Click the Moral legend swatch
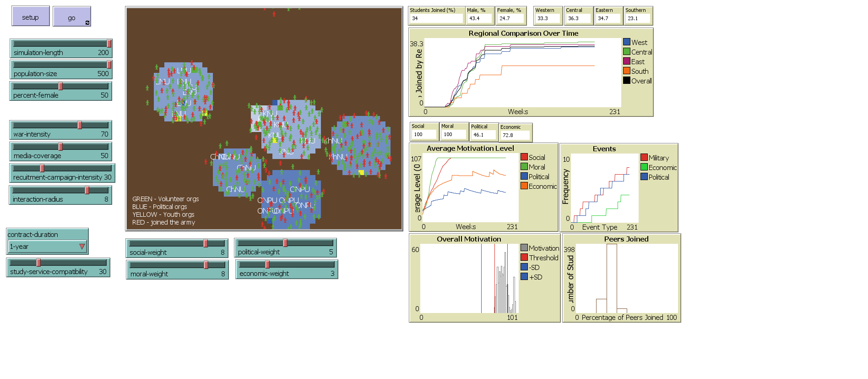 coord(524,167)
